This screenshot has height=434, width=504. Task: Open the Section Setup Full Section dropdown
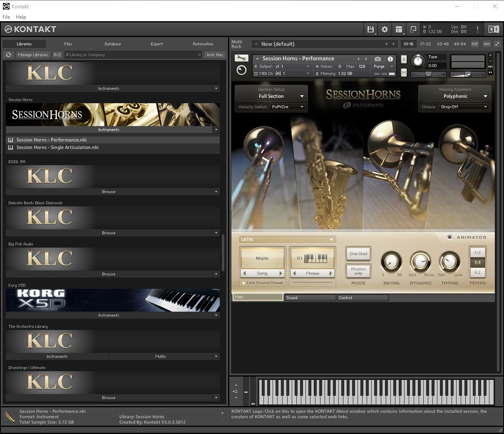coord(271,96)
